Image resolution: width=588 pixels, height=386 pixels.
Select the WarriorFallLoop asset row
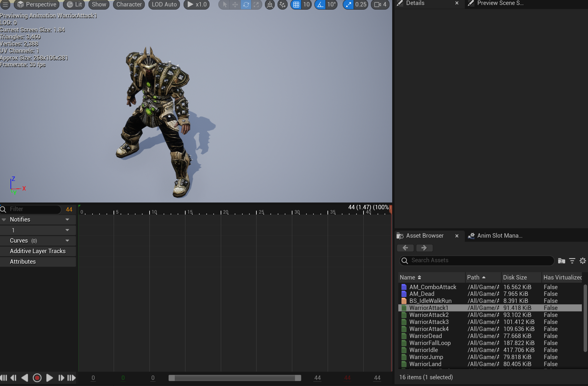click(x=490, y=343)
